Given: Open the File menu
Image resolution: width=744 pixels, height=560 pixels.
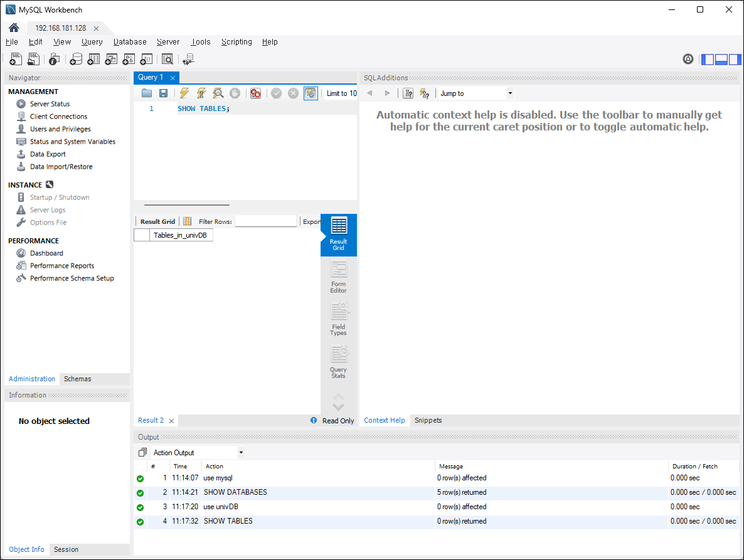Looking at the screenshot, I should [12, 42].
